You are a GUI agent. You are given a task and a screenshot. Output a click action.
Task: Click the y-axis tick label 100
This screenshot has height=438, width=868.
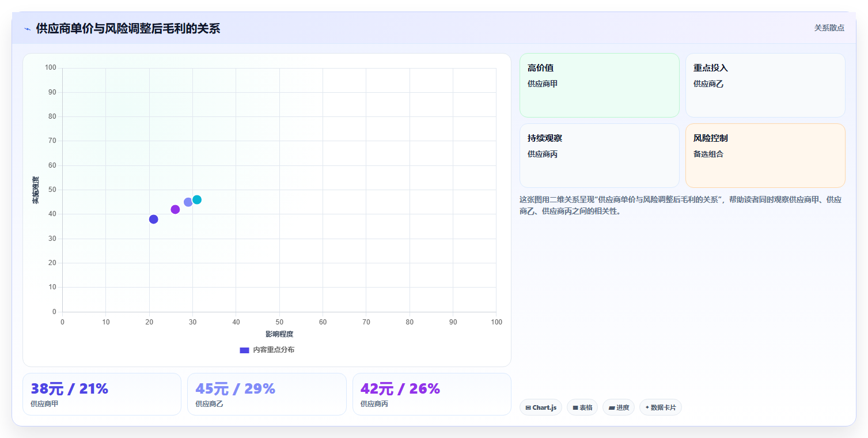[x=51, y=68]
